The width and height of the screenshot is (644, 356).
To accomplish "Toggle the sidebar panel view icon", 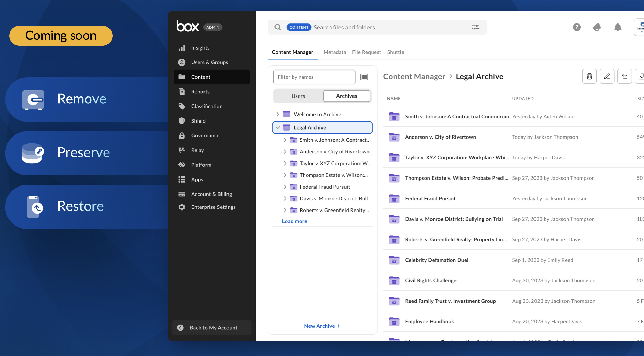I will point(364,77).
